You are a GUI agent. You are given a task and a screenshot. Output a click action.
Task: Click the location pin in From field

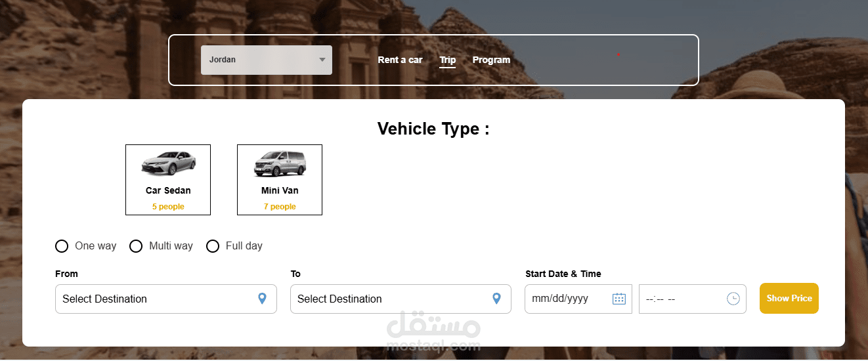[262, 299]
